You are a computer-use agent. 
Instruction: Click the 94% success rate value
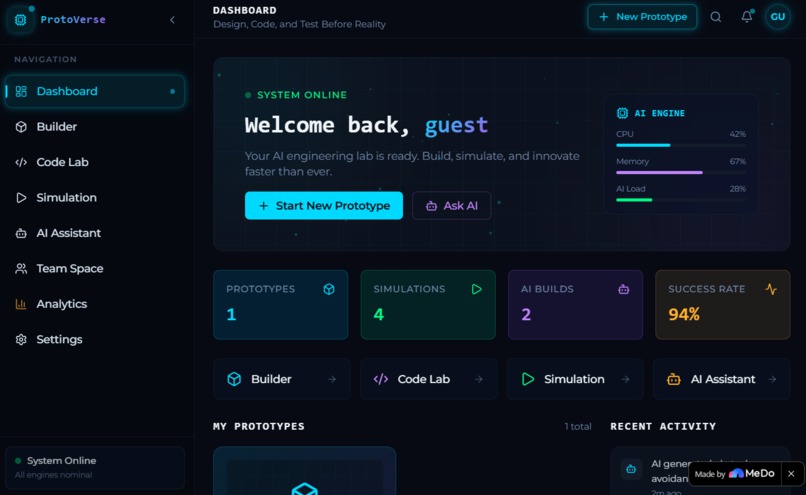click(x=684, y=314)
